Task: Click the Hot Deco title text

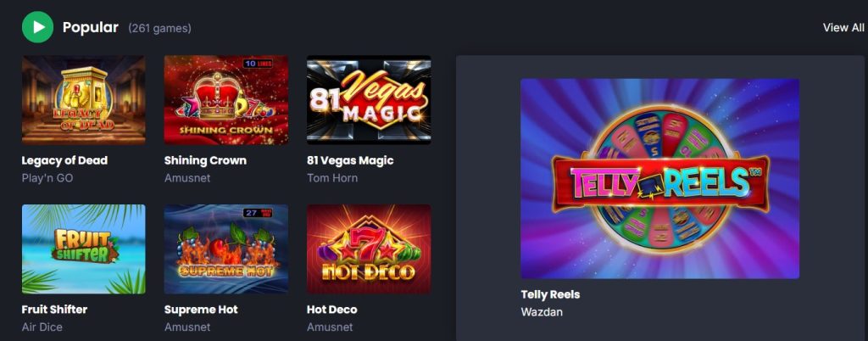Action: [331, 310]
